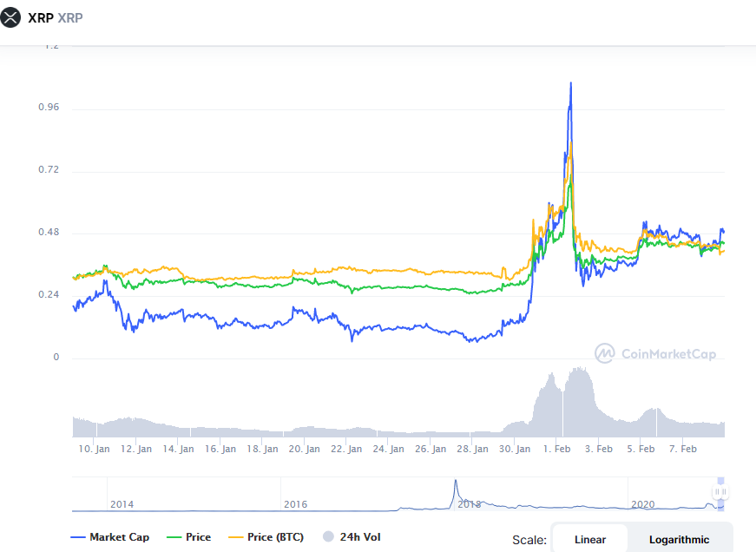756x552 pixels.
Task: Click the XRP coin logo icon
Action: [10, 18]
